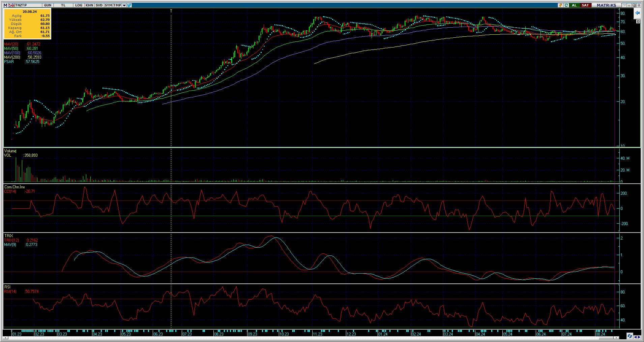This screenshot has height=342, width=644.
Task: Shift chart left with the blue left triangle
Action: coord(635,337)
